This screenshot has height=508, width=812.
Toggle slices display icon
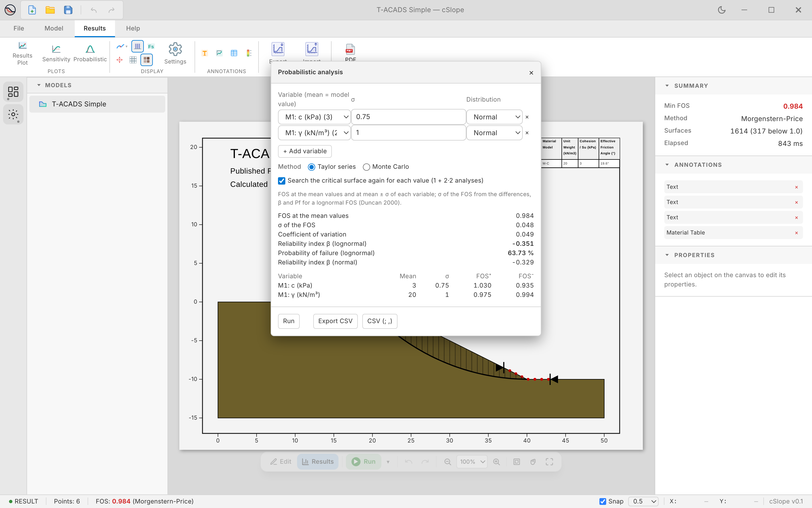point(138,46)
